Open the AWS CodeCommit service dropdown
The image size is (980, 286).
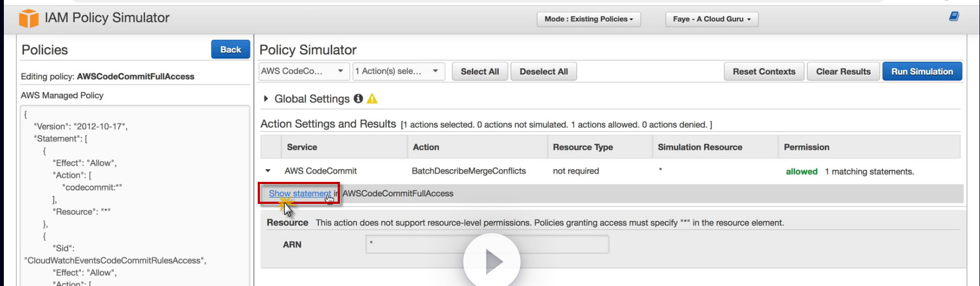click(x=303, y=71)
